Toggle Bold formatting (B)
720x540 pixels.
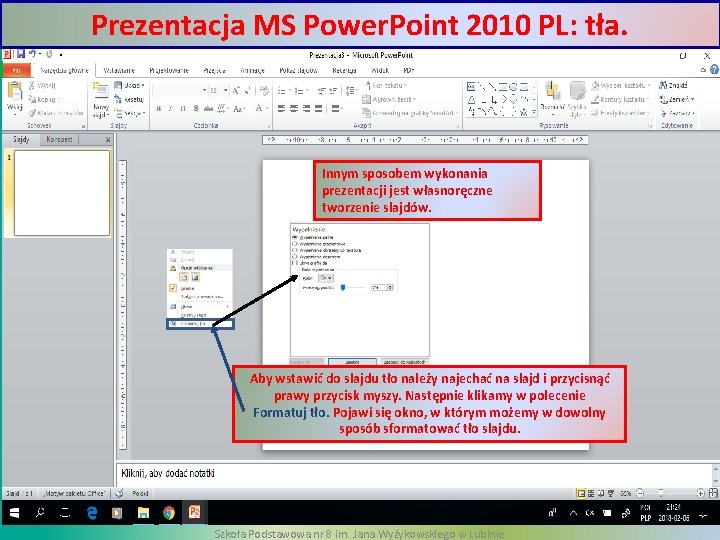pyautogui.click(x=158, y=108)
